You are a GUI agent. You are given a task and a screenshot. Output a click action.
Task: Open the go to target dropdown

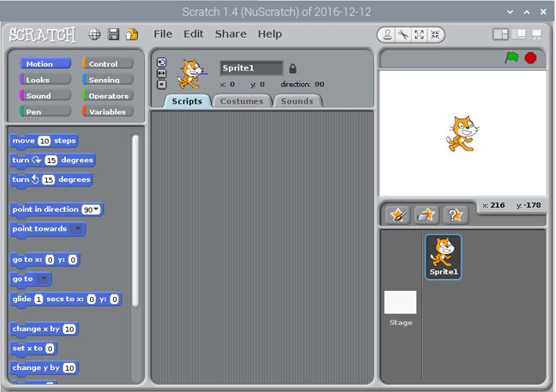[44, 279]
